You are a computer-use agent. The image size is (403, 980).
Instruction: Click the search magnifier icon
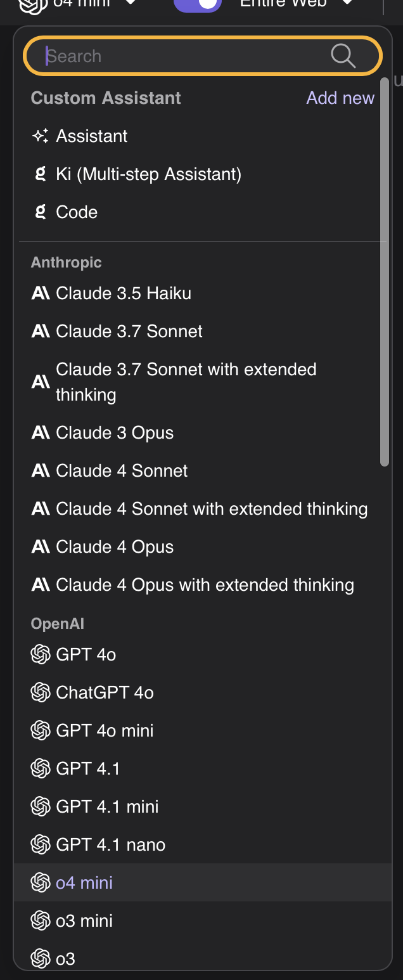343,56
